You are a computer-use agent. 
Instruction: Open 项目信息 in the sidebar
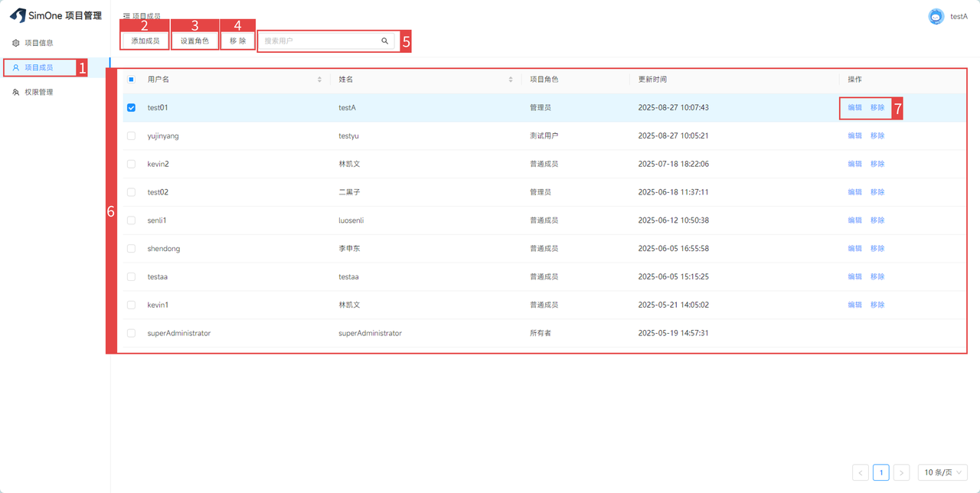click(38, 43)
